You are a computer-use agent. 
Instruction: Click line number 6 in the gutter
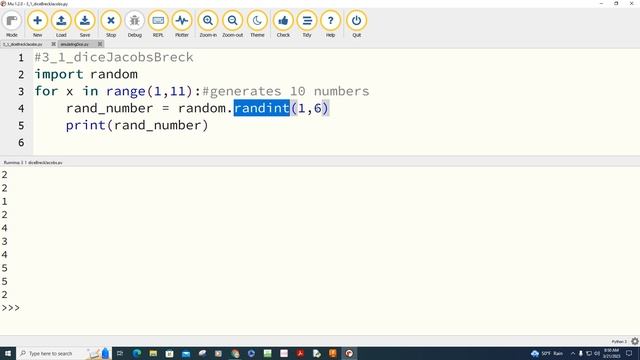(x=21, y=142)
